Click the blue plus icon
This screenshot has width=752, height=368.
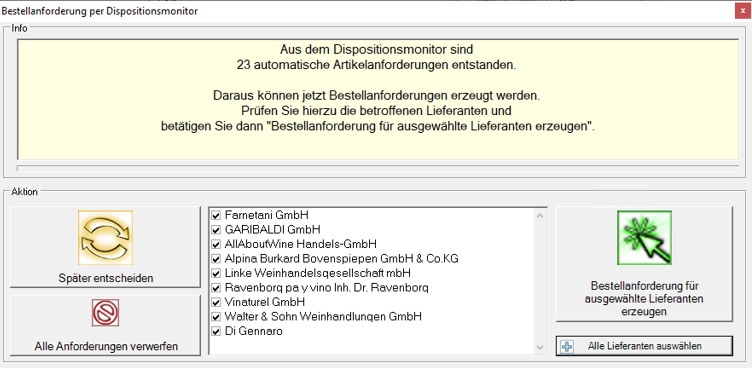(x=566, y=346)
